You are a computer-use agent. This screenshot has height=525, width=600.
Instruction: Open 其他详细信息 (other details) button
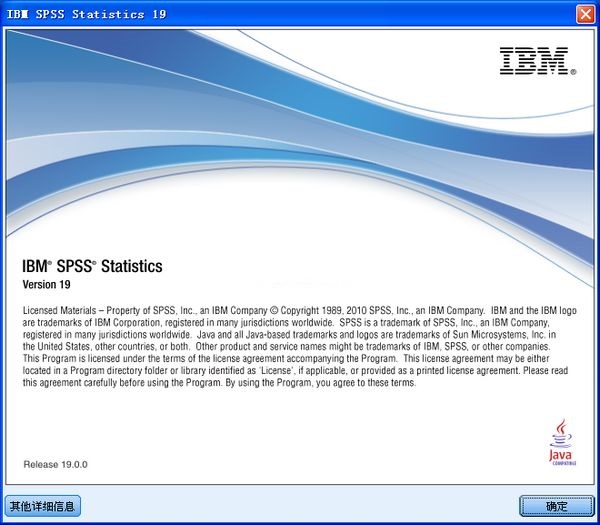42,506
